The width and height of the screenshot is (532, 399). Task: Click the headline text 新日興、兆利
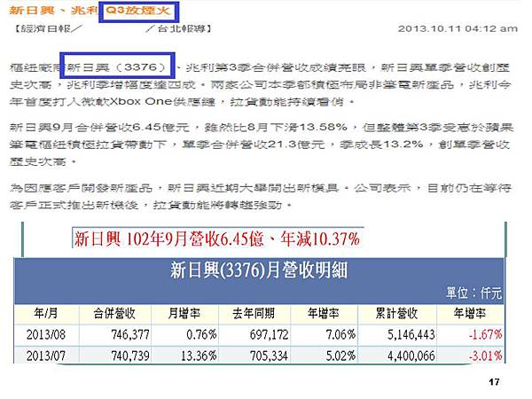tap(53, 10)
